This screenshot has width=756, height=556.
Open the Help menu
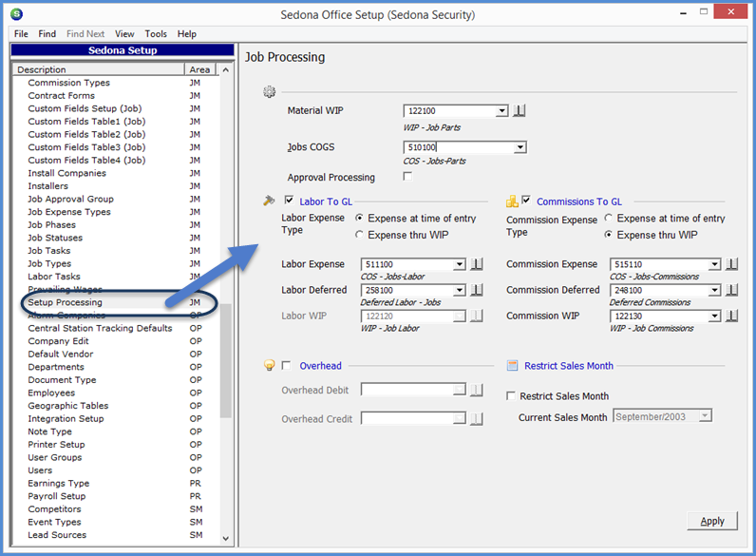[x=186, y=34]
